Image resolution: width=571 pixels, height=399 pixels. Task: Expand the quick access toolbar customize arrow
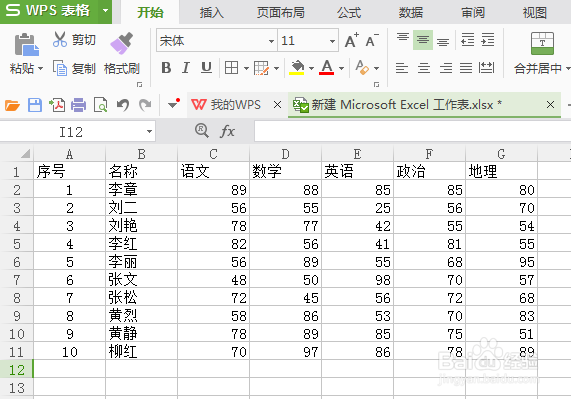(174, 105)
